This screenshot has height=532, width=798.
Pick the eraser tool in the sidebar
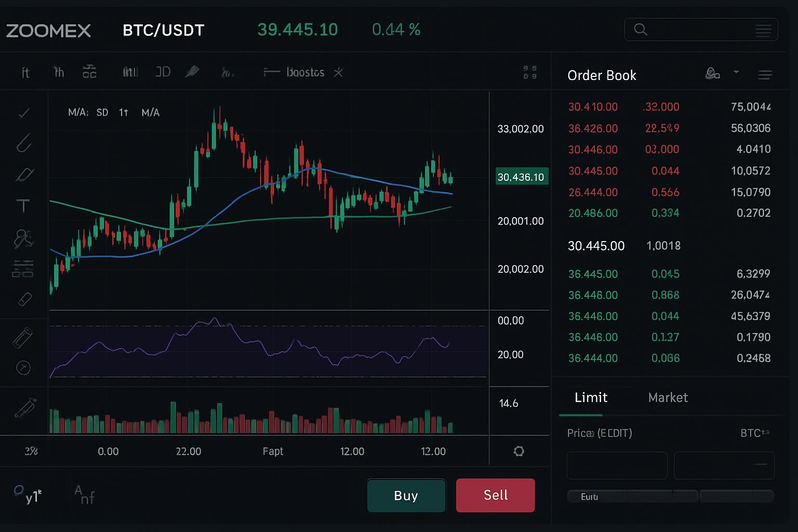[x=24, y=300]
